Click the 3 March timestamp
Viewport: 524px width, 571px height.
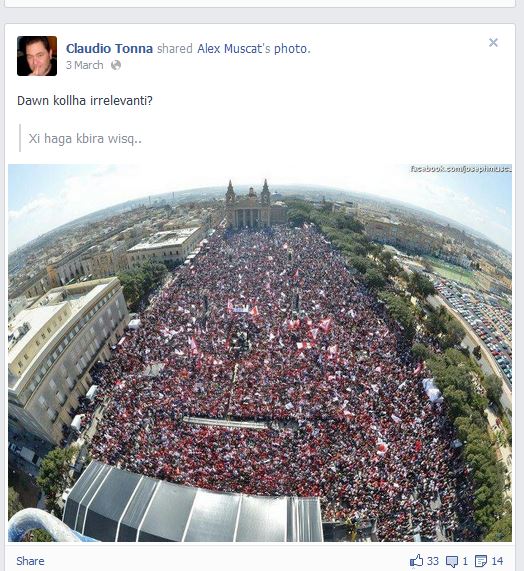84,65
